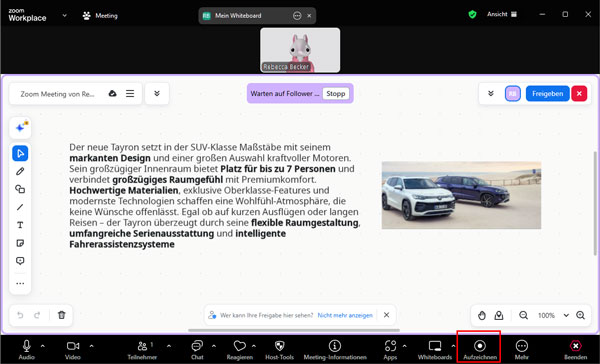Viewport: 600px width, 364px height.
Task: Close the Mein Whiteboard tab
Action: coord(309,16)
